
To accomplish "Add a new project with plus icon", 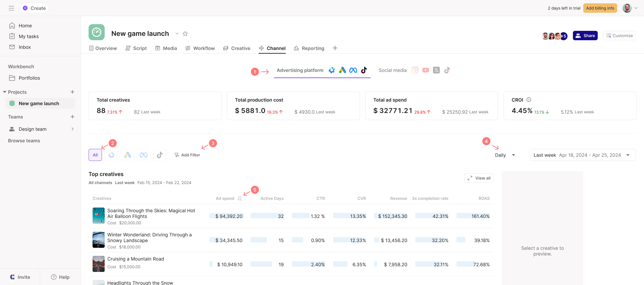I will 72,92.
